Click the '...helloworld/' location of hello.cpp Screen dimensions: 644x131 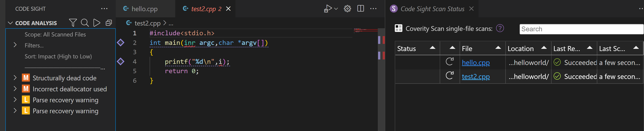(x=528, y=63)
